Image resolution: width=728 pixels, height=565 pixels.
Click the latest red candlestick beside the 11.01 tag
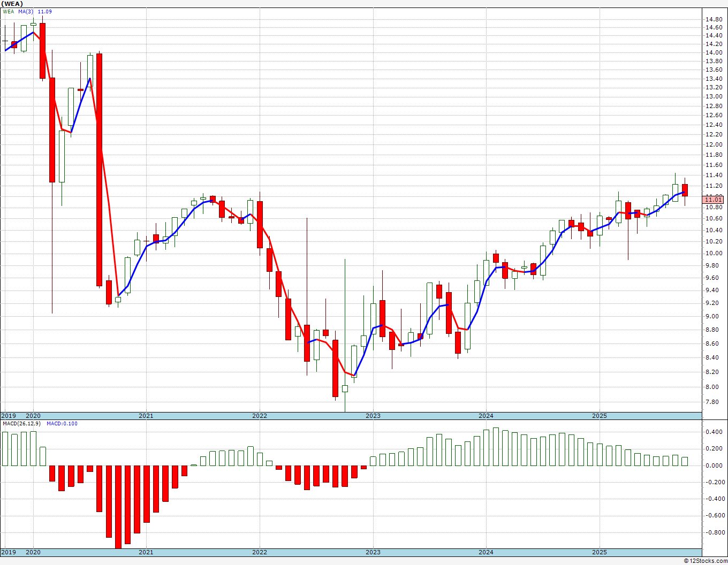pyautogui.click(x=685, y=190)
